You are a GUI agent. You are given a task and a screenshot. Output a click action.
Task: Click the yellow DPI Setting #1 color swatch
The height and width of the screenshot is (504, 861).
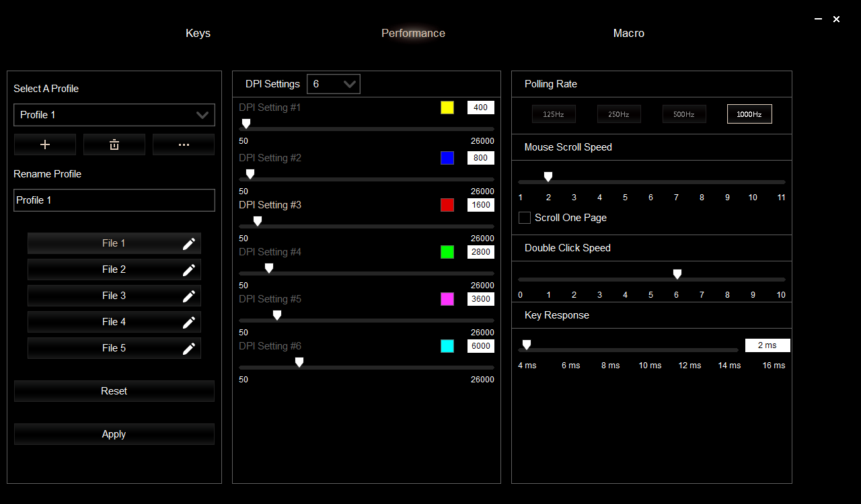coord(447,108)
